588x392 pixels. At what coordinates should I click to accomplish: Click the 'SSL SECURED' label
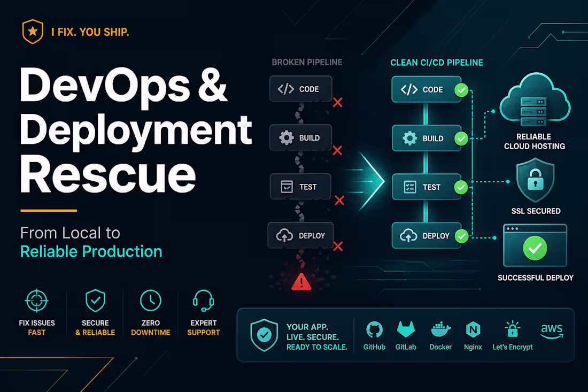(536, 211)
